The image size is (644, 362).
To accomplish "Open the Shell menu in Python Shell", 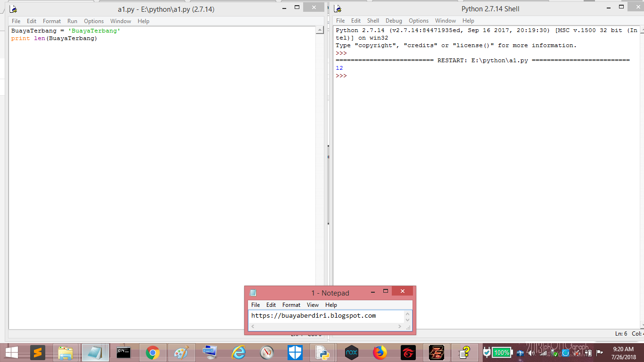I will (373, 20).
